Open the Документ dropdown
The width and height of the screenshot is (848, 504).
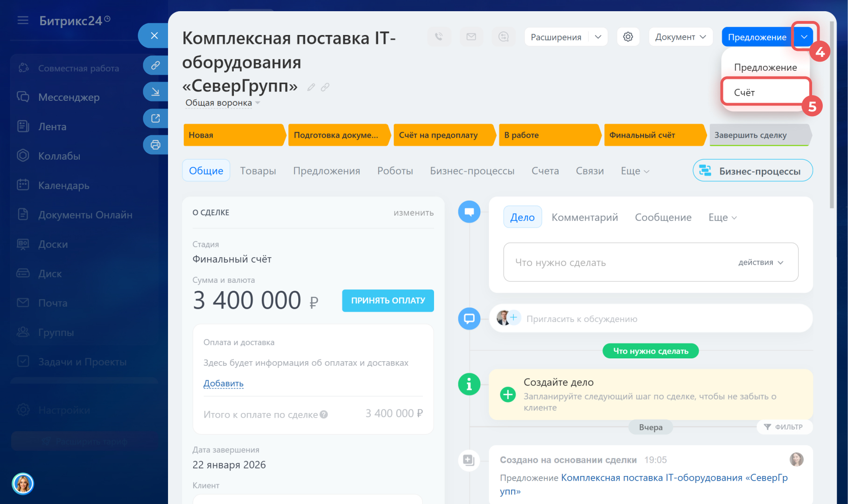click(x=680, y=37)
